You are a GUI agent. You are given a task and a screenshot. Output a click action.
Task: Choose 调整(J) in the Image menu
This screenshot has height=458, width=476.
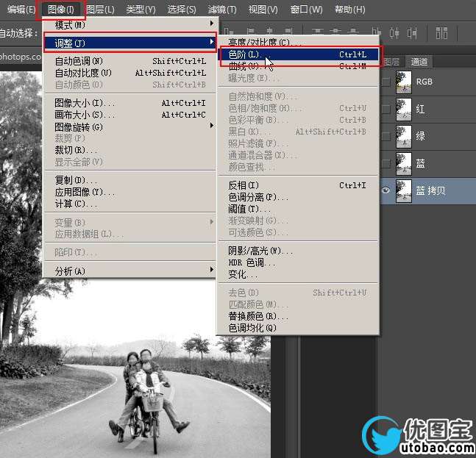click(x=129, y=43)
